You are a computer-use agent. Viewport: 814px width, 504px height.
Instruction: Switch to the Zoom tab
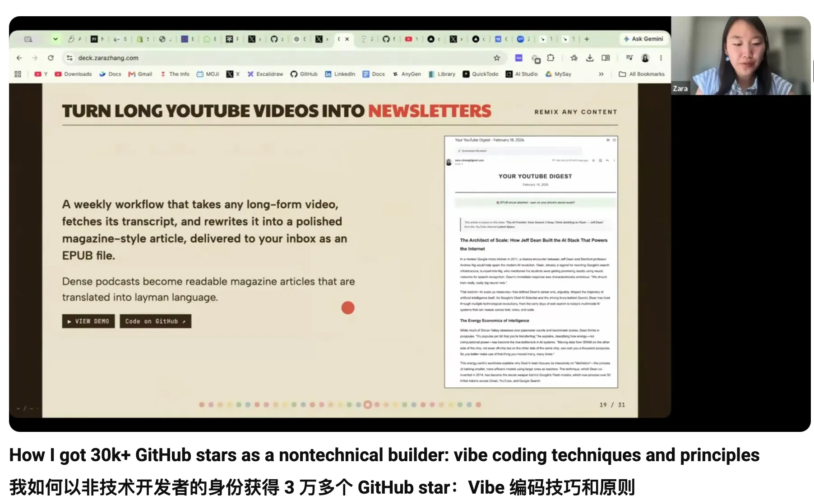point(520,39)
